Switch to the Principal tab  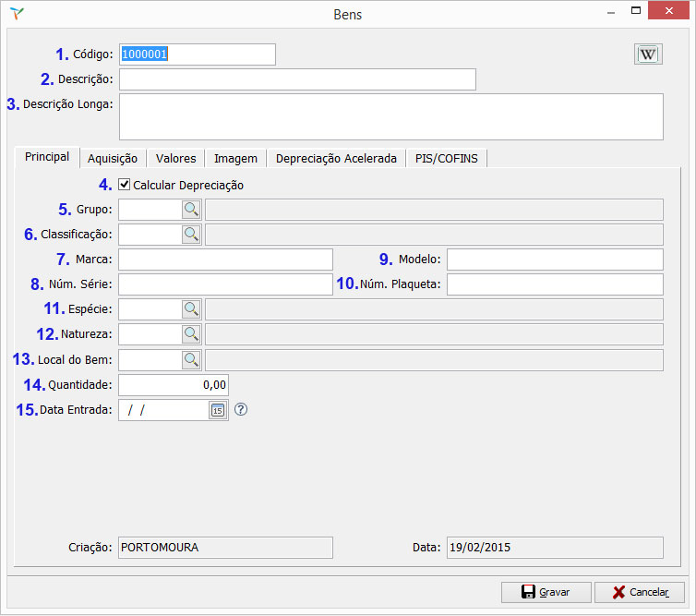47,157
